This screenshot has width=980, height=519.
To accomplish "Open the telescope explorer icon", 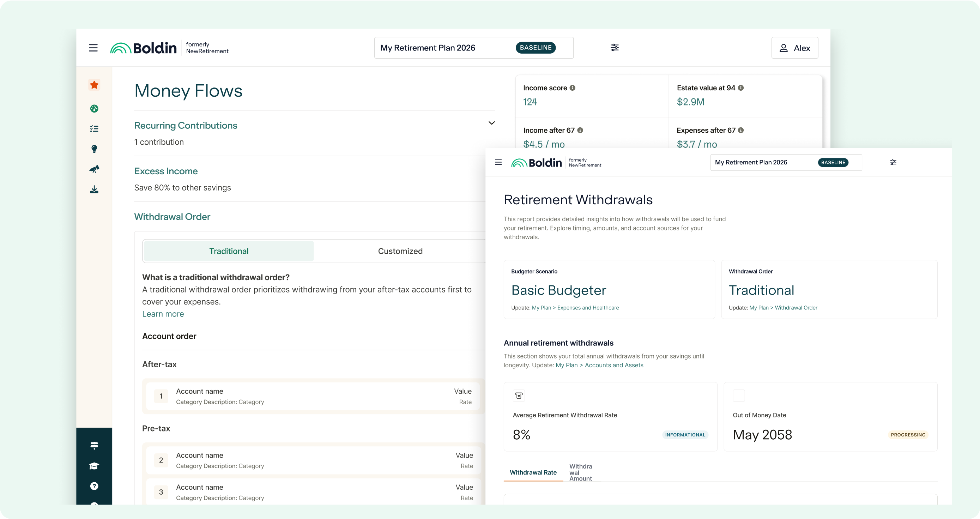I will 94,169.
